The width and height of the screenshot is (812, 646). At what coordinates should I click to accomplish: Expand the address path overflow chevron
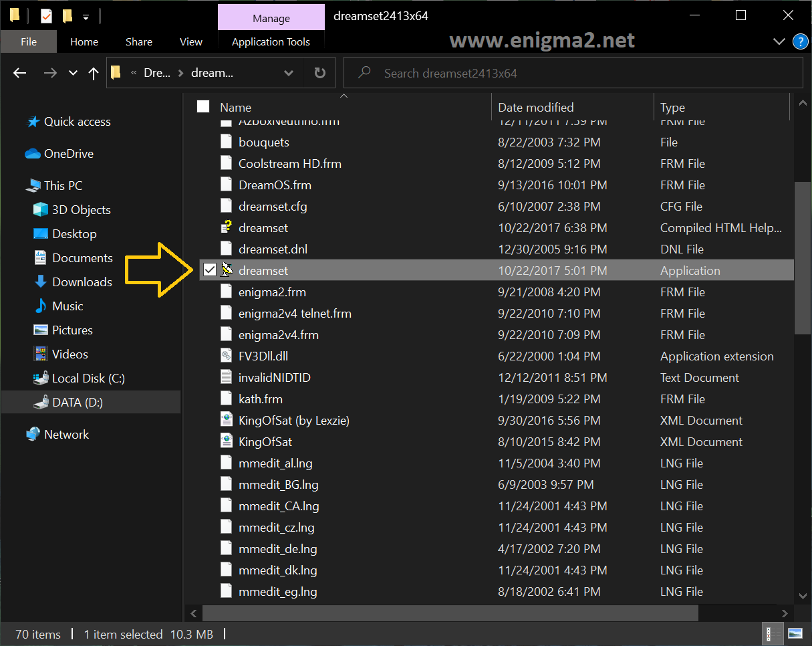click(x=134, y=73)
